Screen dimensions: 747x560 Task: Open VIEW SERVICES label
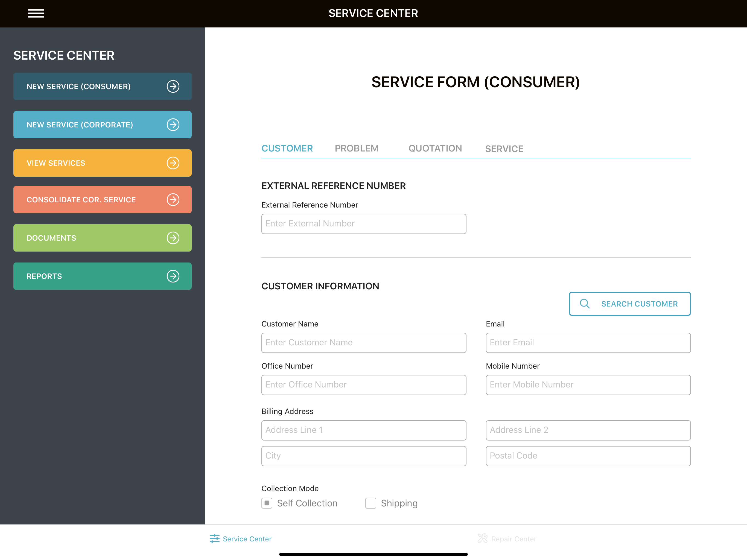pyautogui.click(x=56, y=163)
